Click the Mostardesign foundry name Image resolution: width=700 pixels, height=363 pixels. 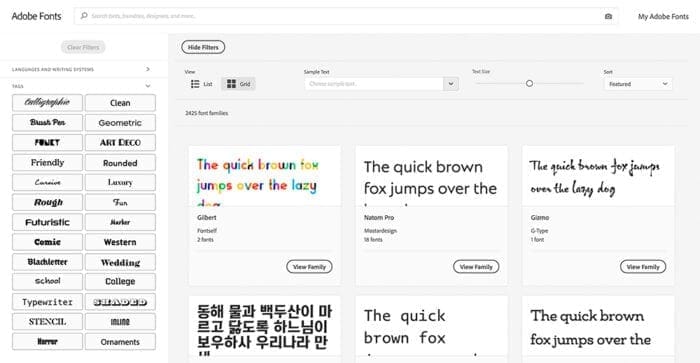[380, 231]
